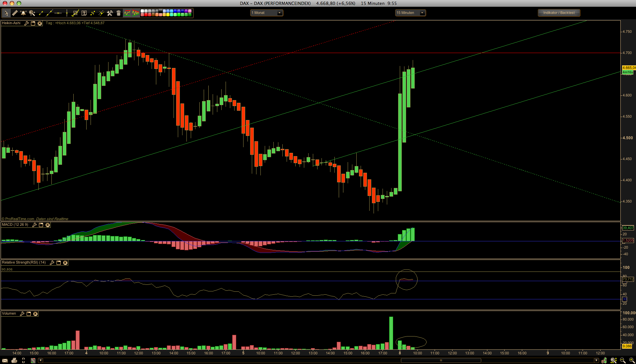Open the alarm bell alert tool
The height and width of the screenshot is (364, 636).
23,13
